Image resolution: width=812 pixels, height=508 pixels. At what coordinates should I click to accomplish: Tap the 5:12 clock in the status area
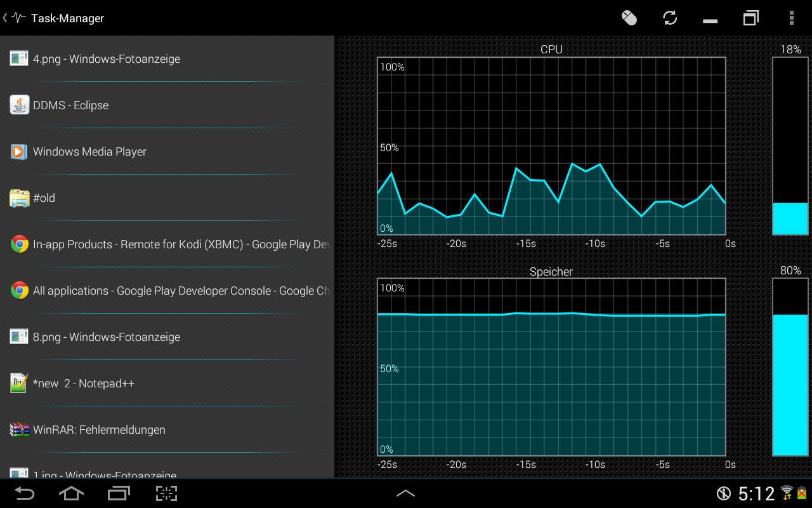pyautogui.click(x=757, y=493)
